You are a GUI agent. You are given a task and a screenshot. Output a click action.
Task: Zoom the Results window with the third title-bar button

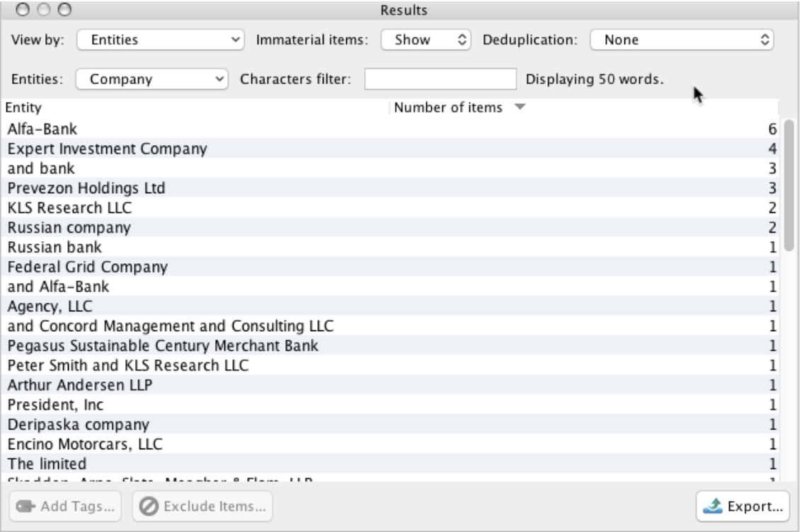click(65, 9)
